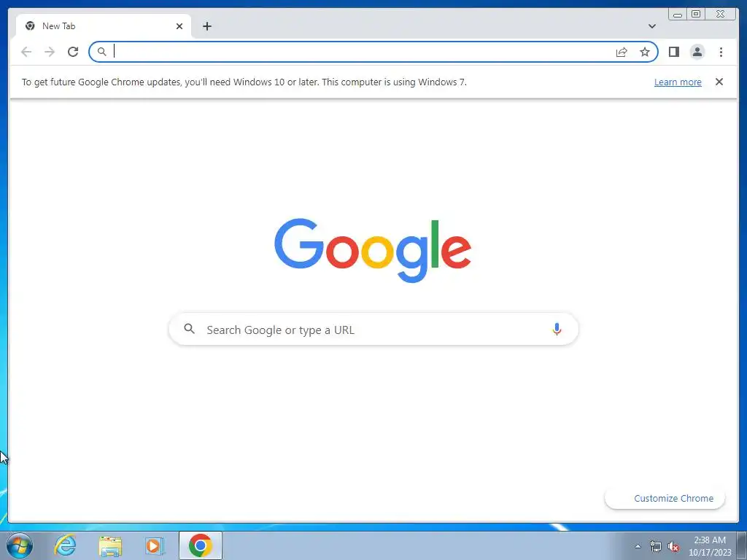
Task: Open the side panel
Action: [x=673, y=52]
